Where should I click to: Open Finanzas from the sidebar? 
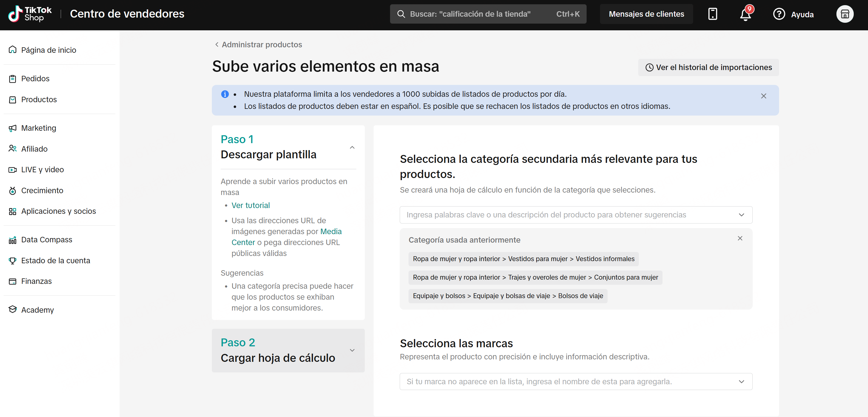(x=36, y=281)
